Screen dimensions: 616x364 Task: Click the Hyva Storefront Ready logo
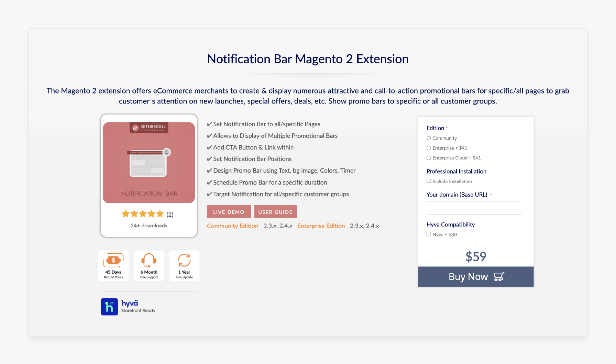coord(128,307)
